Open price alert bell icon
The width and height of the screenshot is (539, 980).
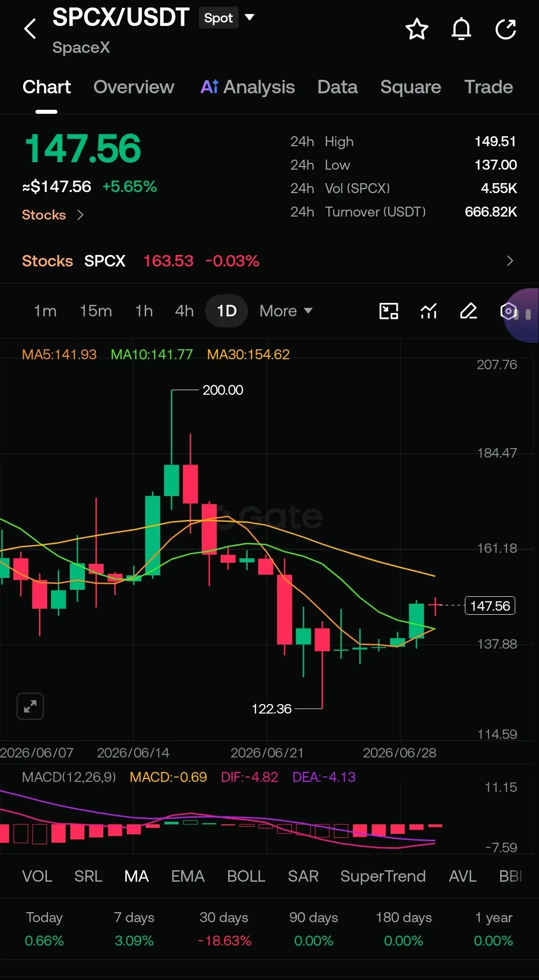point(461,29)
